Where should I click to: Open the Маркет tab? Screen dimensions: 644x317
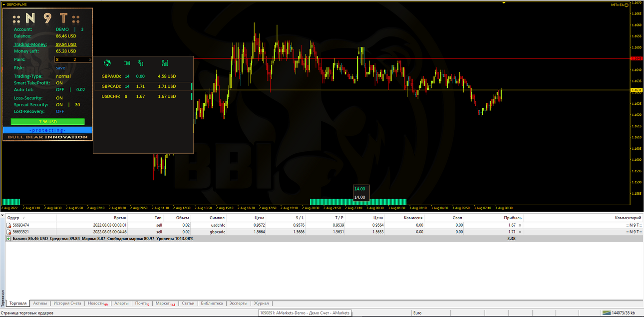pos(165,303)
